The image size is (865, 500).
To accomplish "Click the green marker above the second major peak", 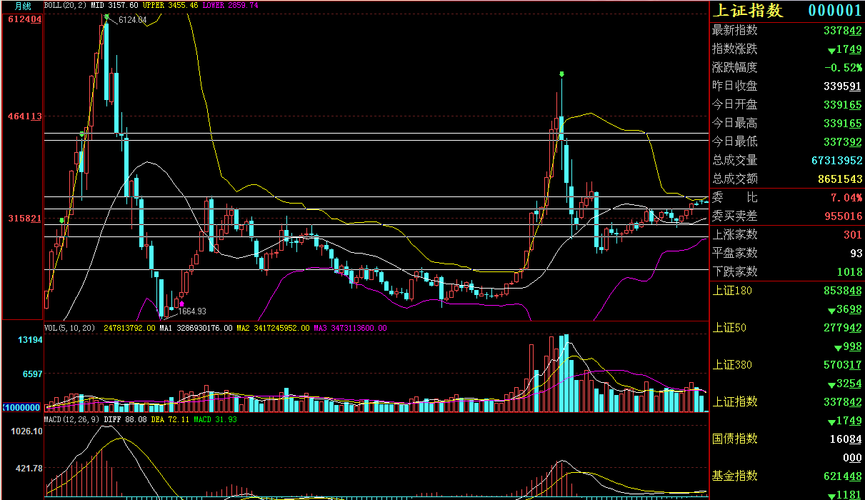I will tap(562, 74).
